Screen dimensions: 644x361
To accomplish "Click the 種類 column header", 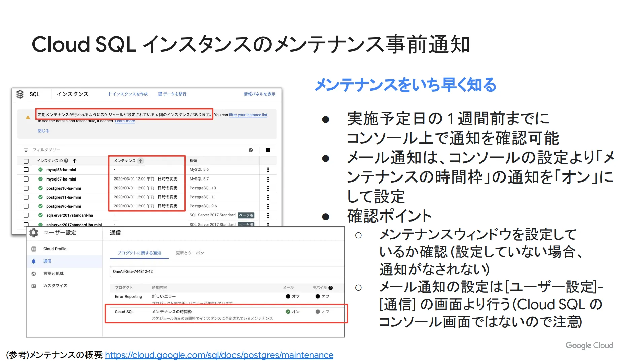I will [193, 161].
